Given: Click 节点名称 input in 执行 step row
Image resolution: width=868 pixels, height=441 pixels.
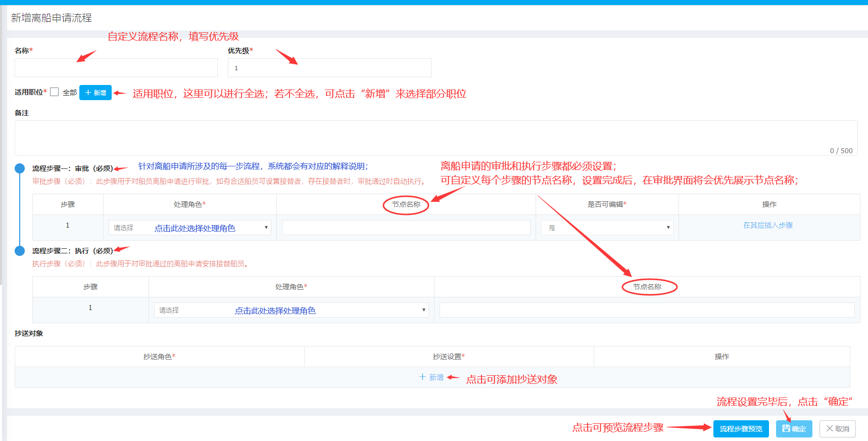Looking at the screenshot, I should (647, 310).
